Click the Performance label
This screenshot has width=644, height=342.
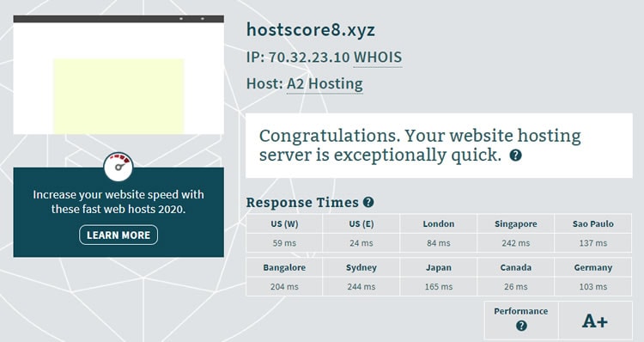coord(521,311)
